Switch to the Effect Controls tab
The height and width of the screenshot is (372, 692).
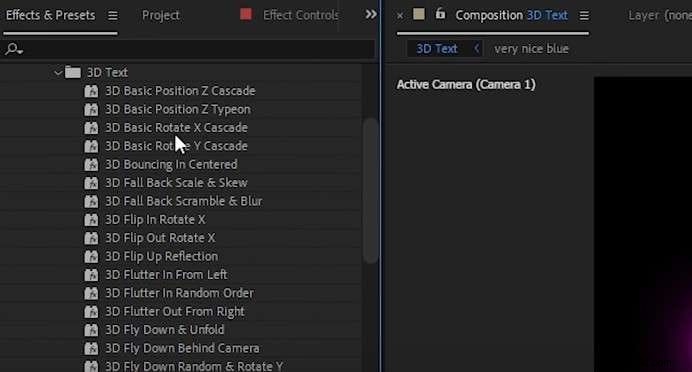coord(301,15)
